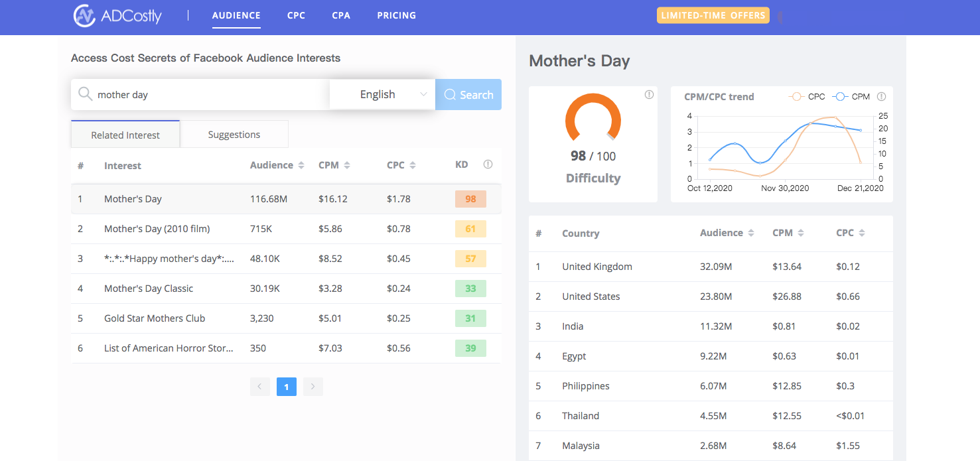This screenshot has height=461, width=980.
Task: Sort interests table by CPM arrows
Action: click(x=346, y=165)
